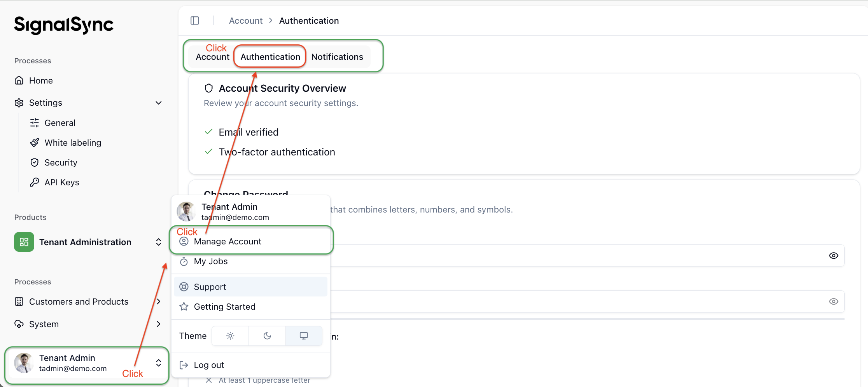868x387 pixels.
Task: Click "At least 1 uppercase letter" requirement
Action: (264, 380)
